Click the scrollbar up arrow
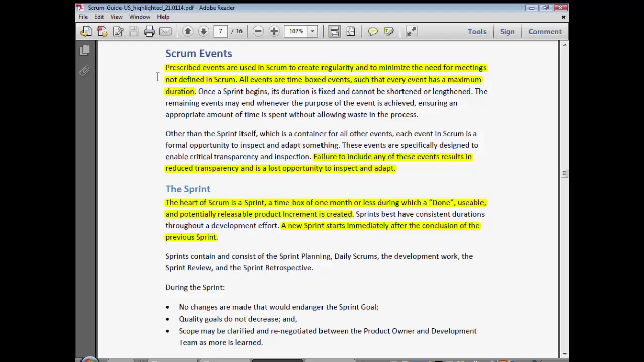The height and width of the screenshot is (362, 644). point(564,45)
